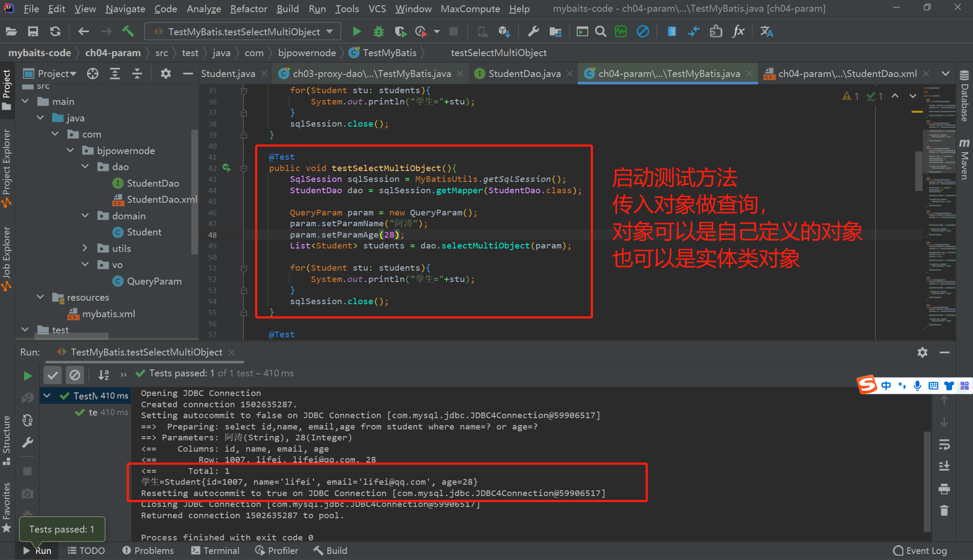
Task: Open Search Everywhere magnifier icon
Action: coord(600,31)
